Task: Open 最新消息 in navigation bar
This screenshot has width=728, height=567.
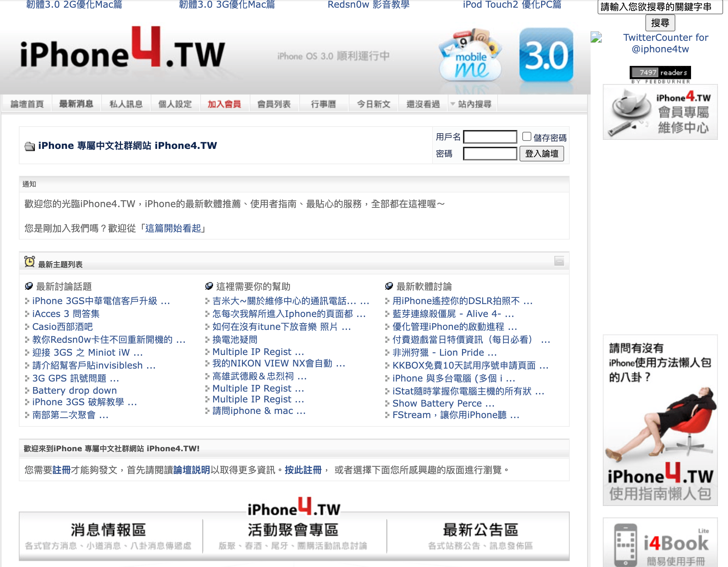Action: tap(76, 104)
